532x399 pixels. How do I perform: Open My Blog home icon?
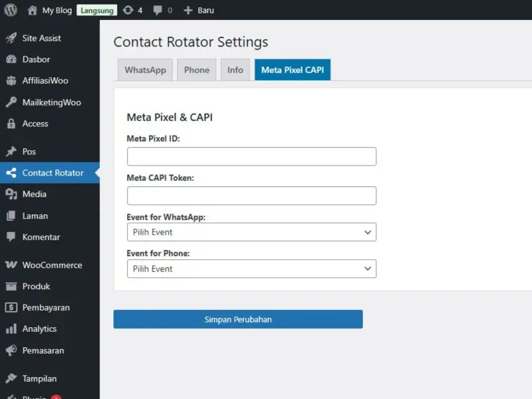click(33, 10)
